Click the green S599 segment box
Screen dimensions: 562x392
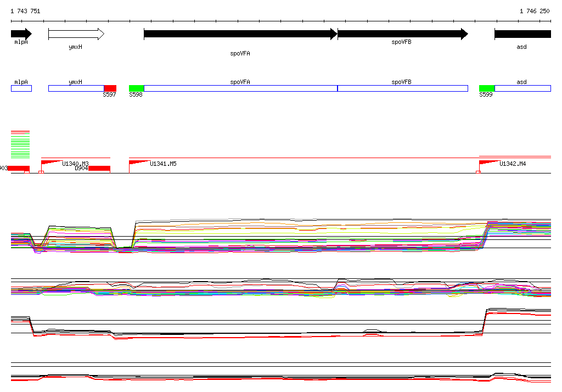487,88
